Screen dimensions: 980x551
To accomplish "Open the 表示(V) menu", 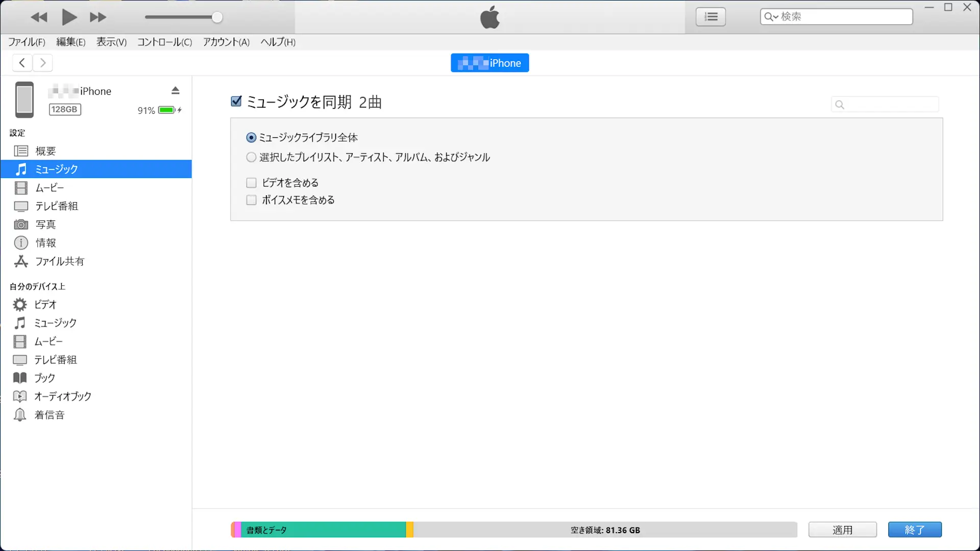I will tap(111, 42).
